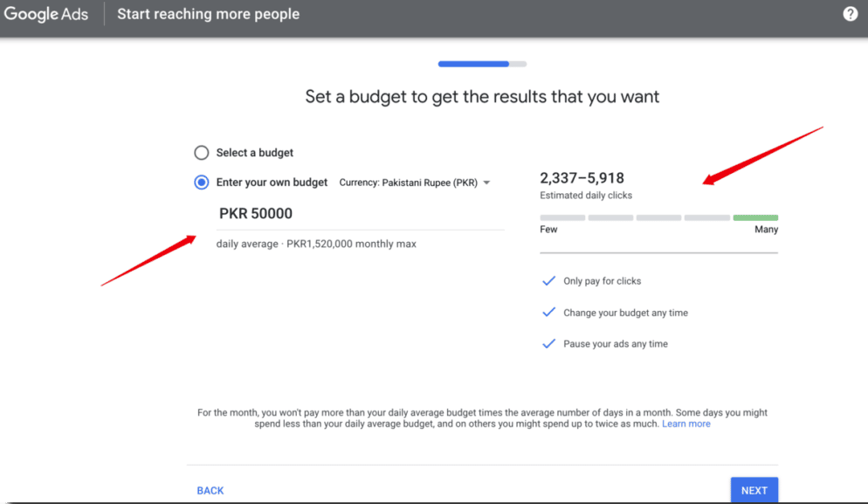Click the 'Pause your ads any time' checkmark
Screen dimensions: 868x504
548,344
